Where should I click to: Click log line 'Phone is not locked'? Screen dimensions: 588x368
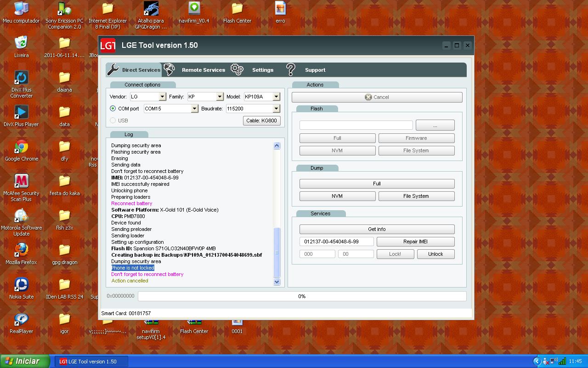click(x=133, y=268)
